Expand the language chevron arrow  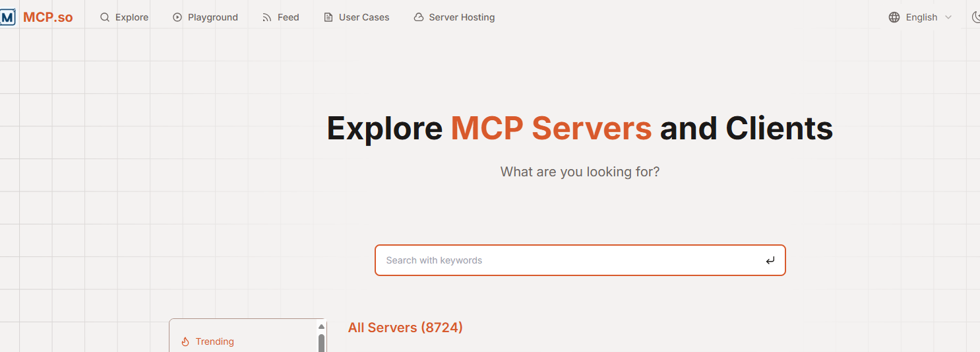[948, 17]
